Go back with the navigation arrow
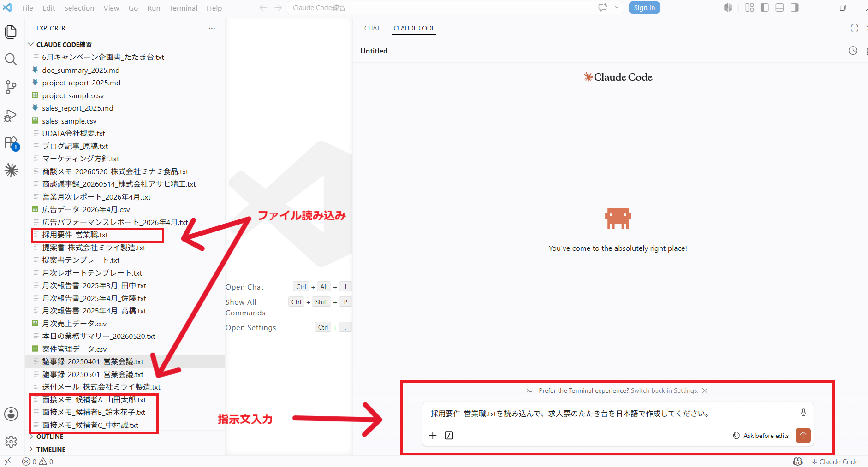 263,8
